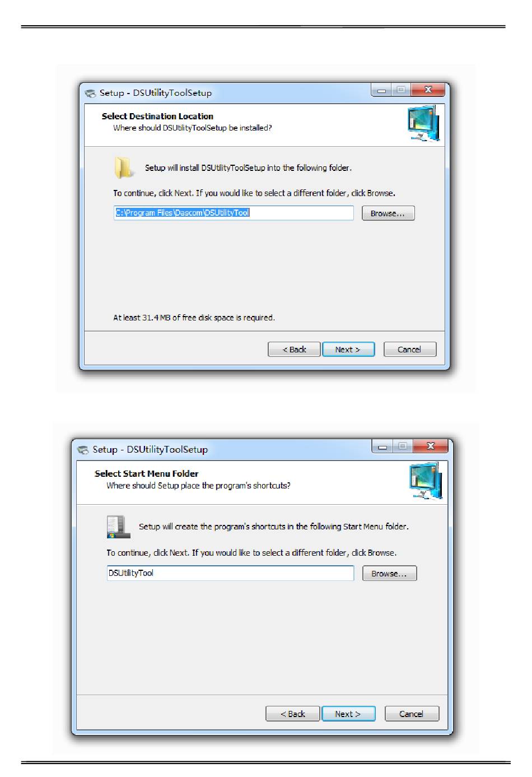Click the computer wizard image in Select Start Menu Folder header

[x=426, y=481]
